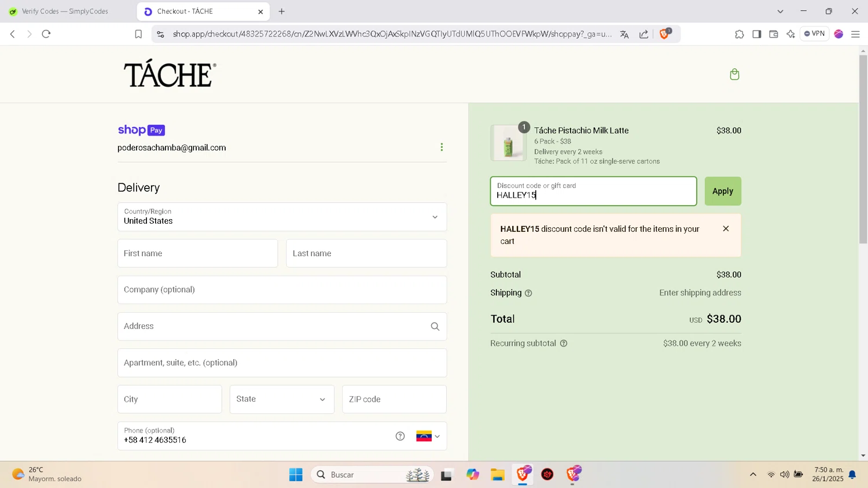Viewport: 868px width, 488px height.
Task: Expand the Country/Region dropdown
Action: click(282, 217)
